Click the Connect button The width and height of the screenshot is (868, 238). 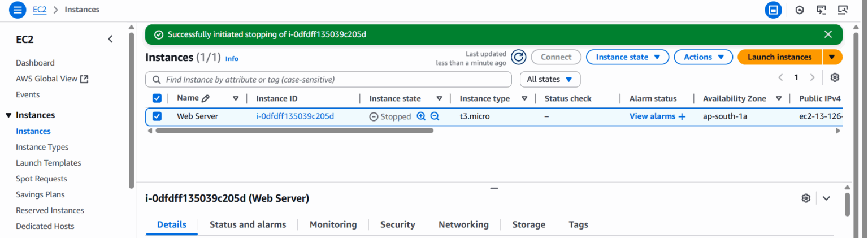click(x=556, y=57)
